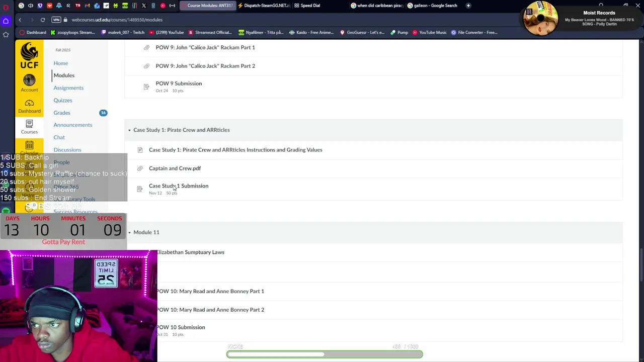Image resolution: width=644 pixels, height=362 pixels.
Task: Open Streameast Official bookmark
Action: [210, 32]
